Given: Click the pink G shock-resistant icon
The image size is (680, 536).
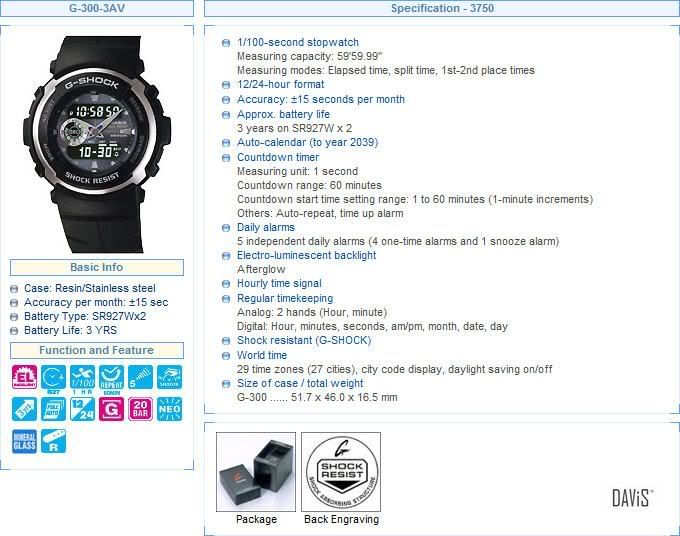Looking at the screenshot, I should click(111, 409).
